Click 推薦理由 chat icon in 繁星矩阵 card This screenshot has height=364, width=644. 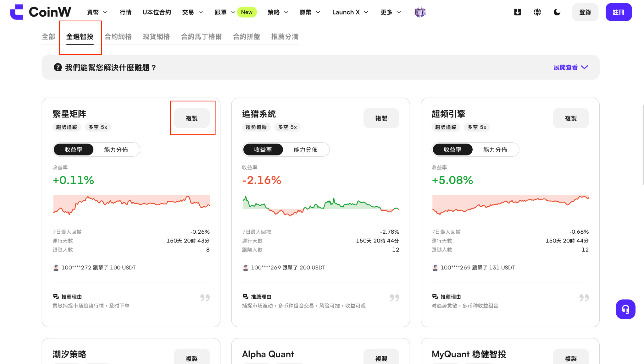click(56, 296)
